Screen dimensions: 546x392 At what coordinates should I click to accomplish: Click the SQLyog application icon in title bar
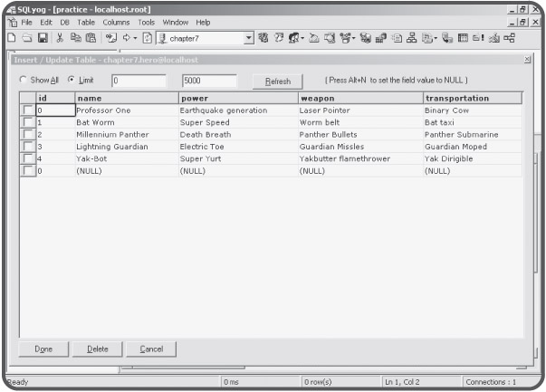tap(8, 8)
